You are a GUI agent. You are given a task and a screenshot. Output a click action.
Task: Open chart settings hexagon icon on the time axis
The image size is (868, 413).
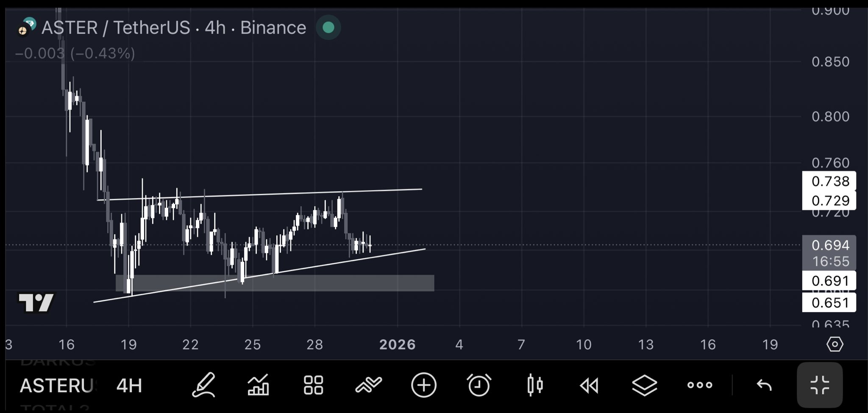tap(835, 344)
